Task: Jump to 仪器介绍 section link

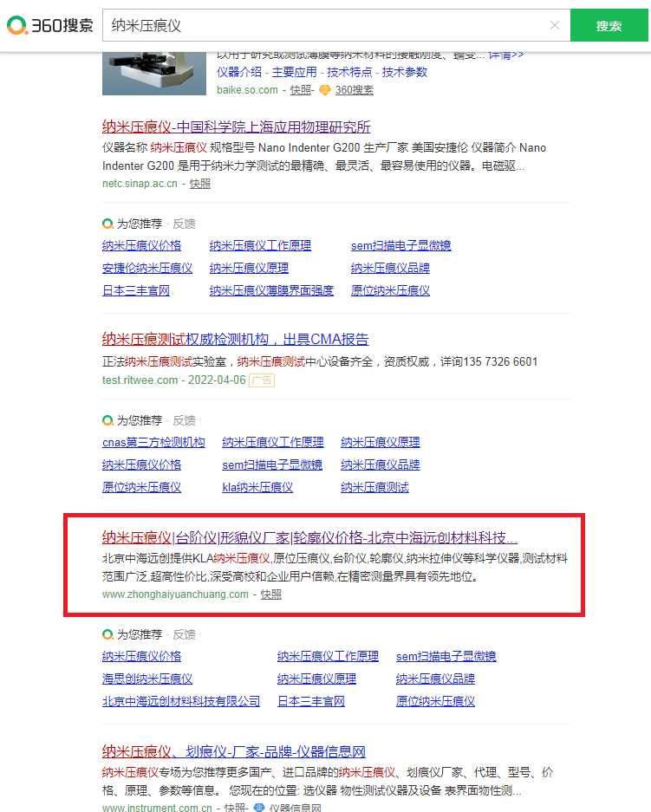Action: (x=239, y=72)
